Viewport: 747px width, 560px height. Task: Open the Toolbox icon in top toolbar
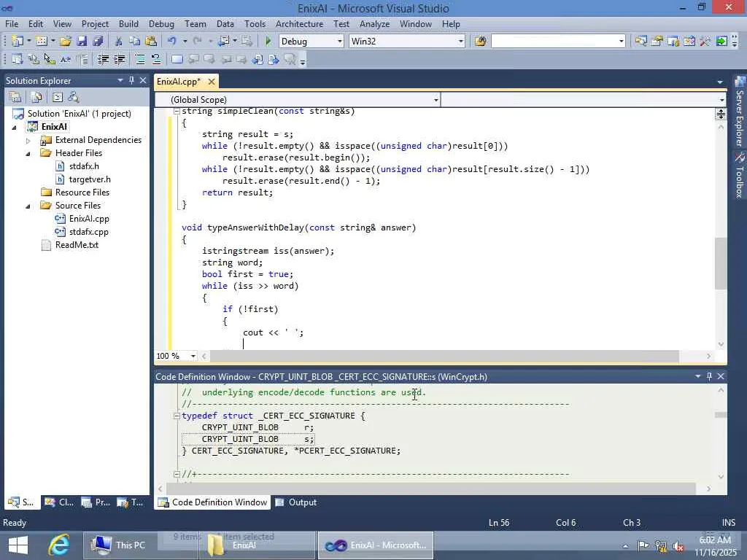coord(705,42)
